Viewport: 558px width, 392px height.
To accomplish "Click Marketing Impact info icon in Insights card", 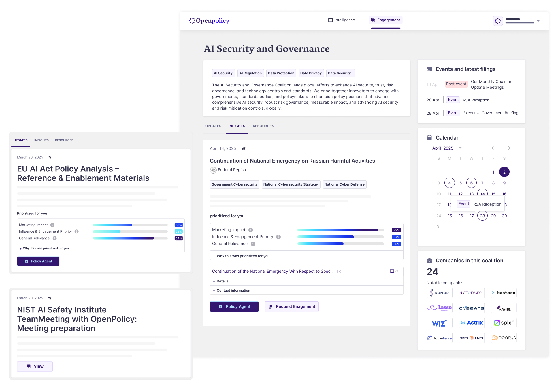I will 251,230.
